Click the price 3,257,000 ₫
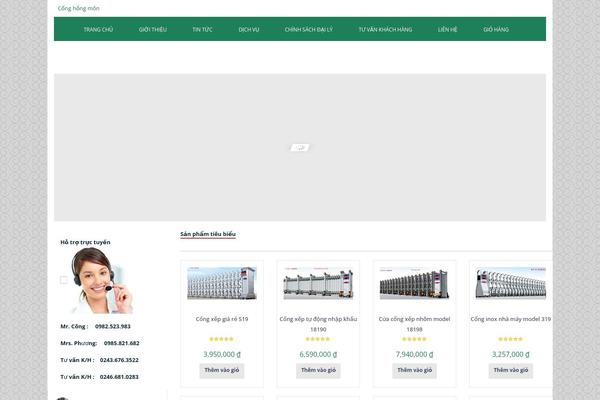The height and width of the screenshot is (400, 600). pos(511,354)
